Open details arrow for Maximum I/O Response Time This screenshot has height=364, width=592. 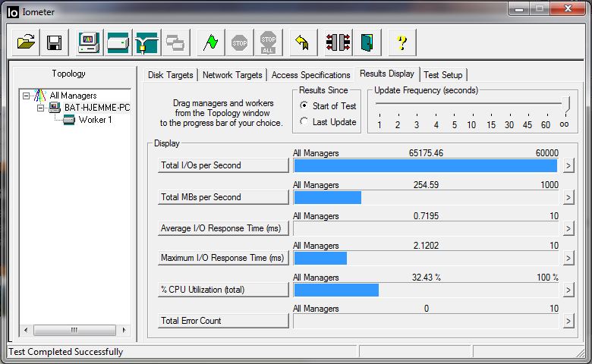coord(568,258)
